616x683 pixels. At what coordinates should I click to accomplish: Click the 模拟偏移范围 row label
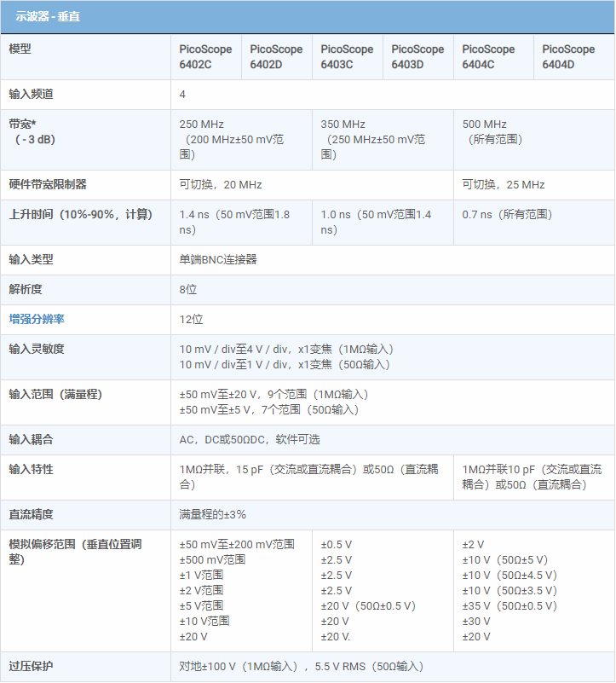click(x=75, y=552)
